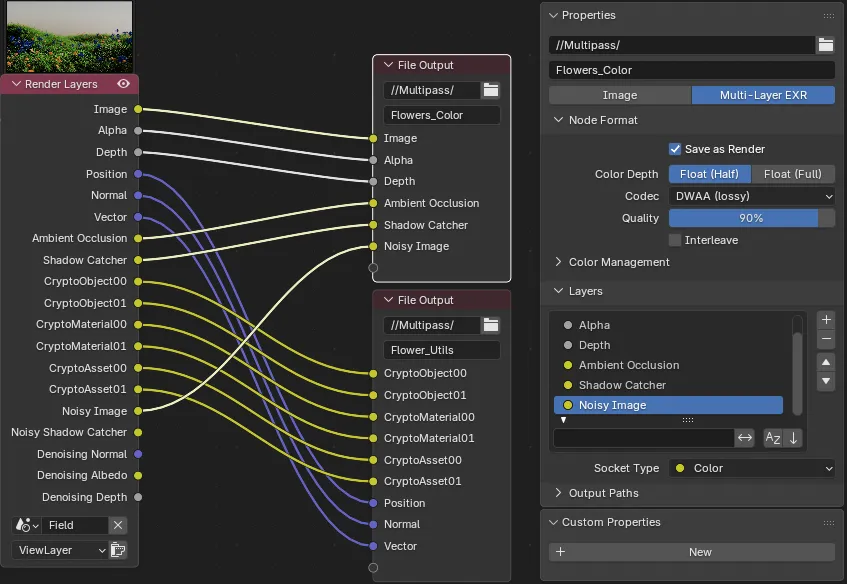
Task: Click folder icon in Flower_Utils File Output node
Action: coord(491,325)
